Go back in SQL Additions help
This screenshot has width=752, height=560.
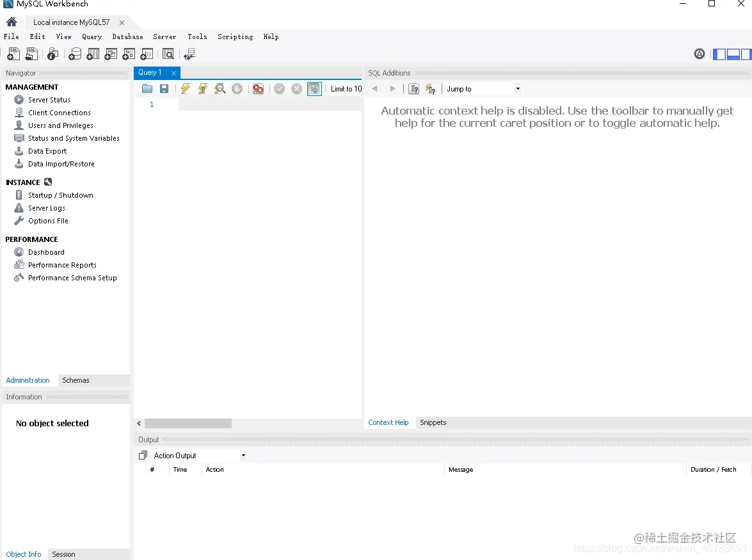pos(374,89)
